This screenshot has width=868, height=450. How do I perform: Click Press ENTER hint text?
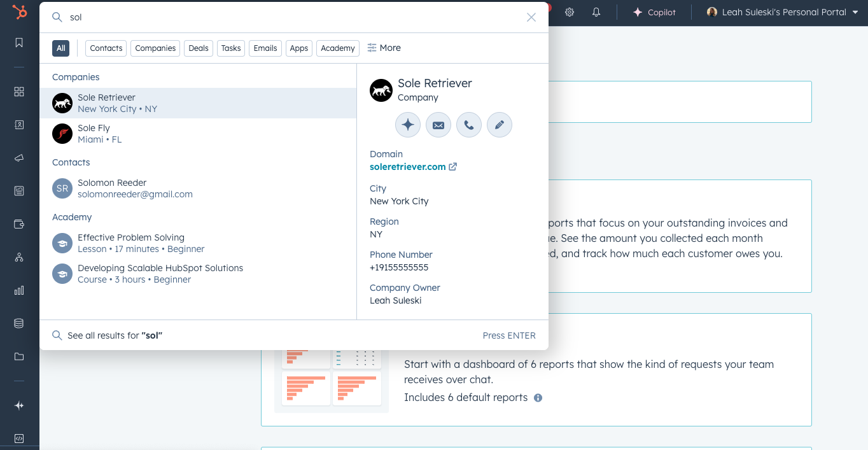click(509, 335)
